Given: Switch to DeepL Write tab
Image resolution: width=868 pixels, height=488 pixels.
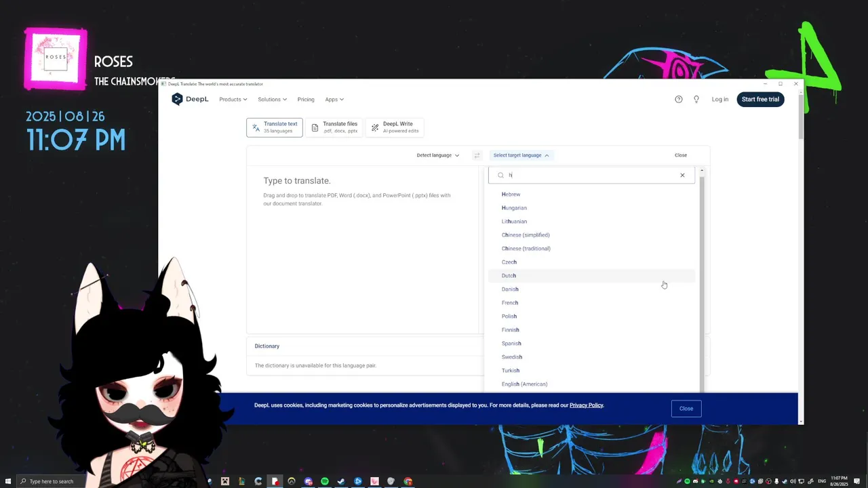Looking at the screenshot, I should [x=395, y=127].
